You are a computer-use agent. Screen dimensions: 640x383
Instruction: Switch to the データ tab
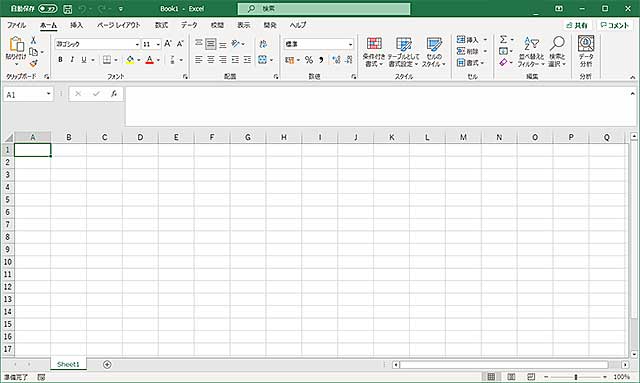point(189,25)
